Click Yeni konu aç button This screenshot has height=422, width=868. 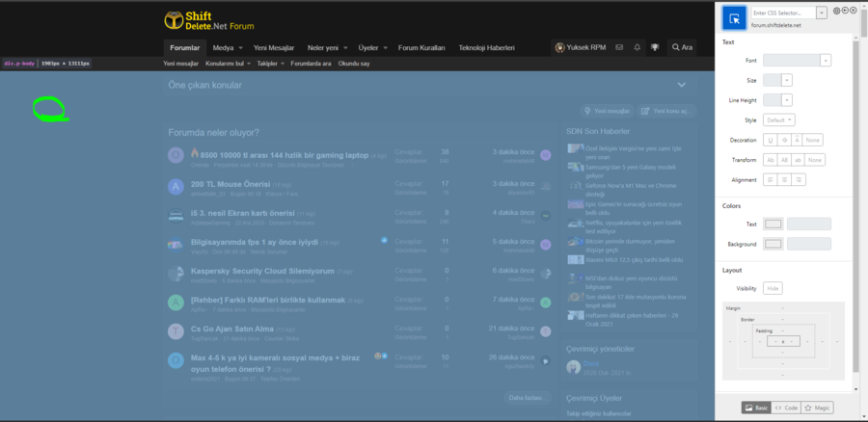pyautogui.click(x=666, y=111)
